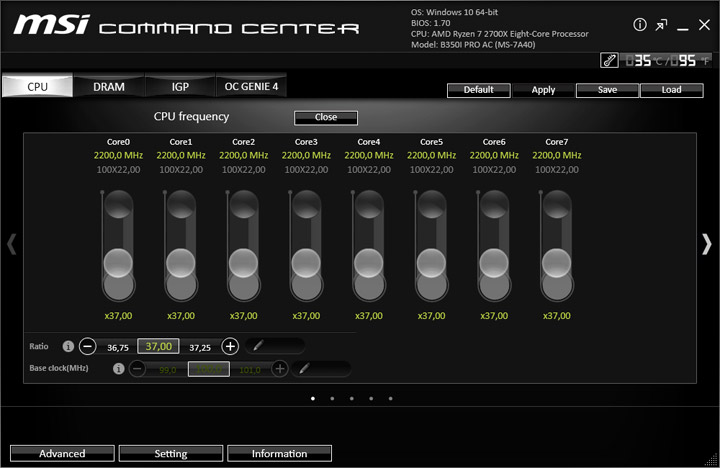Toggle the thermometer temperature unit icon
The height and width of the screenshot is (468, 720).
click(609, 60)
